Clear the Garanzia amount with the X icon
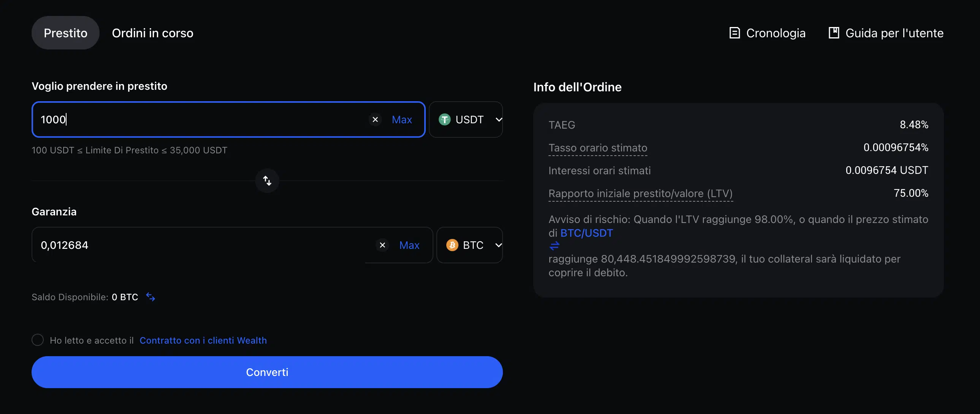Screen dimensions: 980x414 [x=382, y=245]
